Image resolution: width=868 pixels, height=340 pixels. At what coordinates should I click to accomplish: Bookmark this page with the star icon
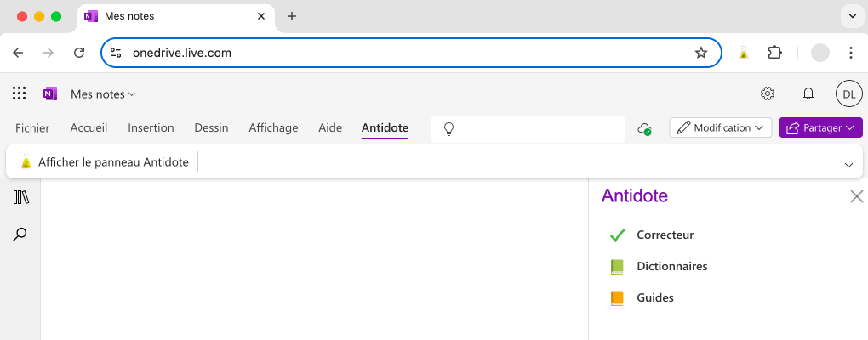(x=701, y=53)
